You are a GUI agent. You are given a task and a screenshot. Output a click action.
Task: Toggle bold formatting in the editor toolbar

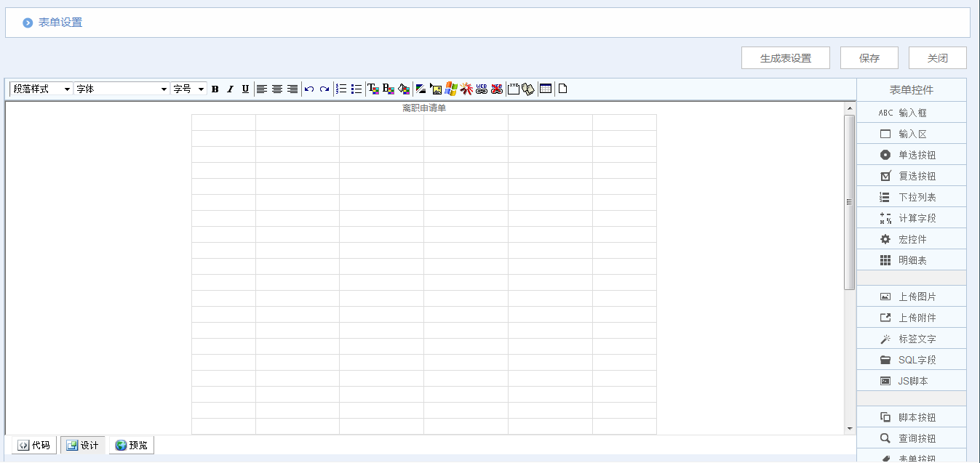coord(215,89)
